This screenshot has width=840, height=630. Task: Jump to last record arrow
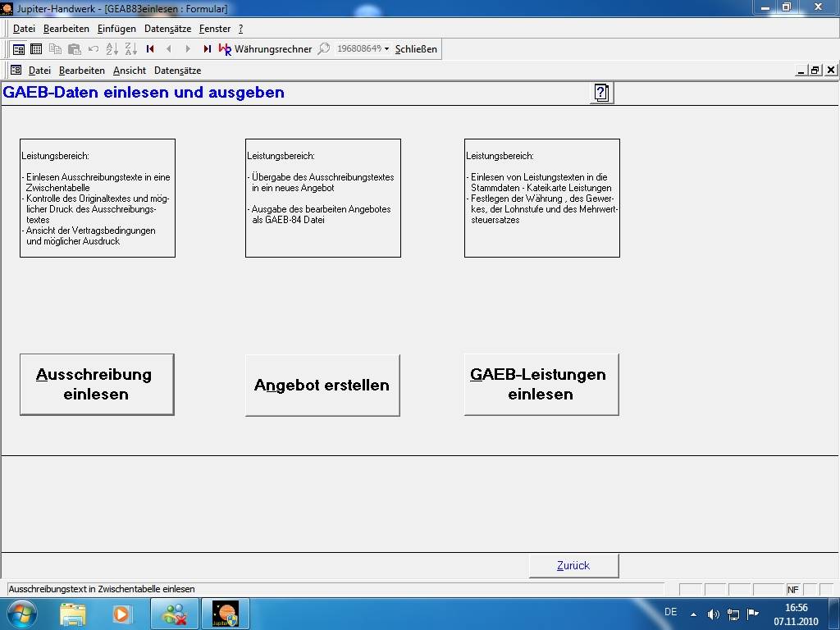207,49
